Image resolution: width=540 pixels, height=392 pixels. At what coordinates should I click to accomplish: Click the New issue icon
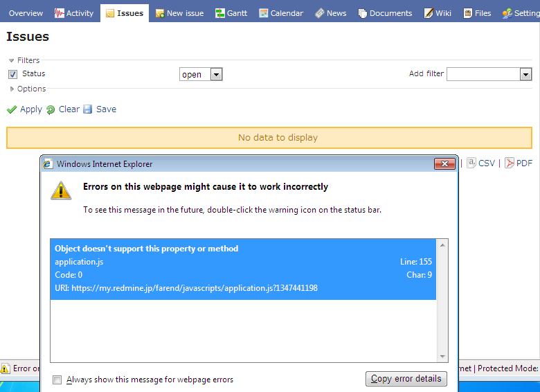point(160,13)
